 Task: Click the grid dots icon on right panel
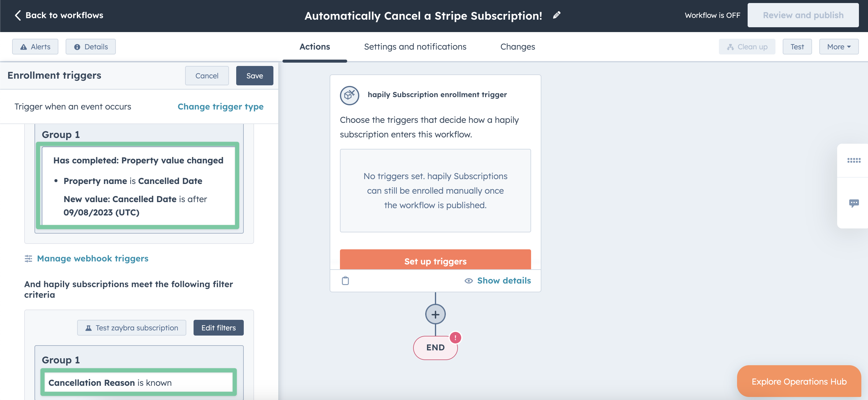pyautogui.click(x=853, y=160)
